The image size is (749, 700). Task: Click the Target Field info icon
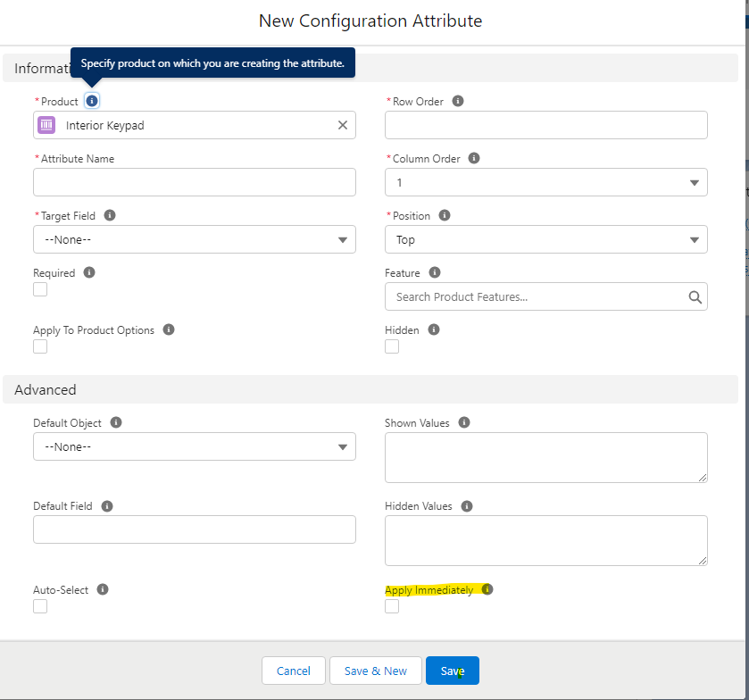tap(109, 215)
